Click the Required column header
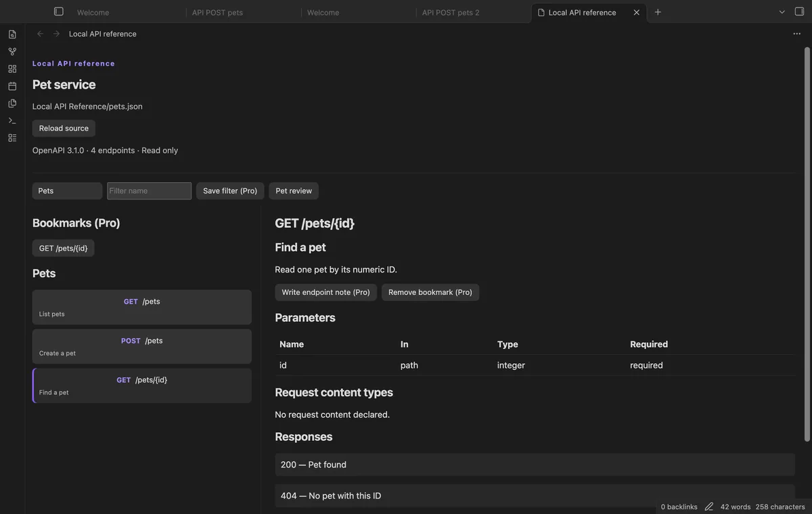Viewport: 812px width, 514px height. click(x=649, y=344)
